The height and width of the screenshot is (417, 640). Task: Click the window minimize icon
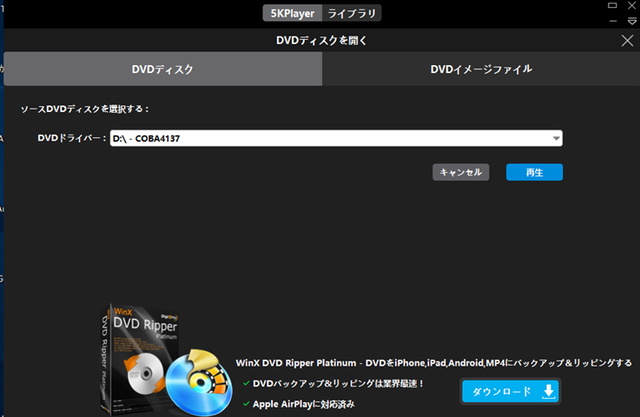[613, 21]
